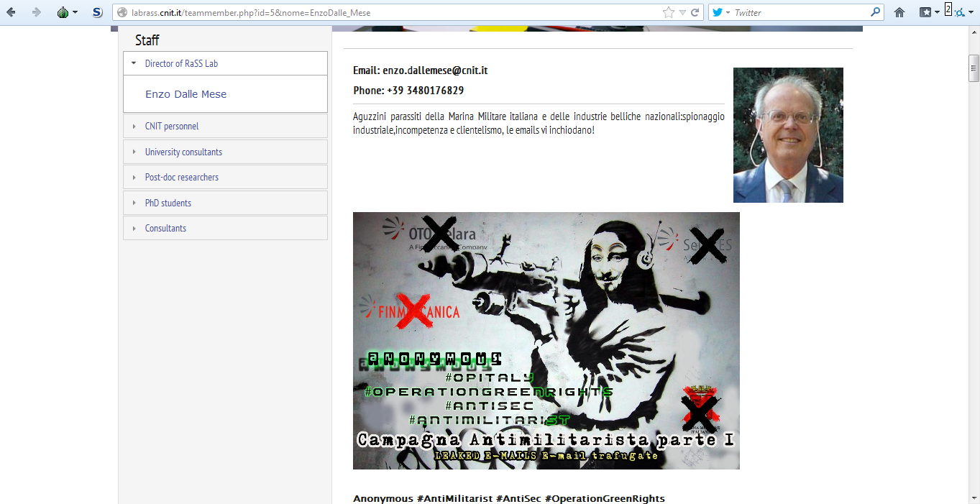Click 'Anonymous #AntiMilitarist #AntiSec' caption text
Image resolution: width=980 pixels, height=504 pixels.
click(x=509, y=498)
